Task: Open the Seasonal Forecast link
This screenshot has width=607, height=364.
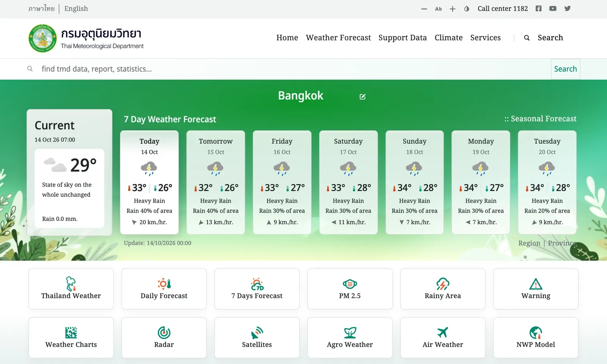Action: (x=540, y=119)
